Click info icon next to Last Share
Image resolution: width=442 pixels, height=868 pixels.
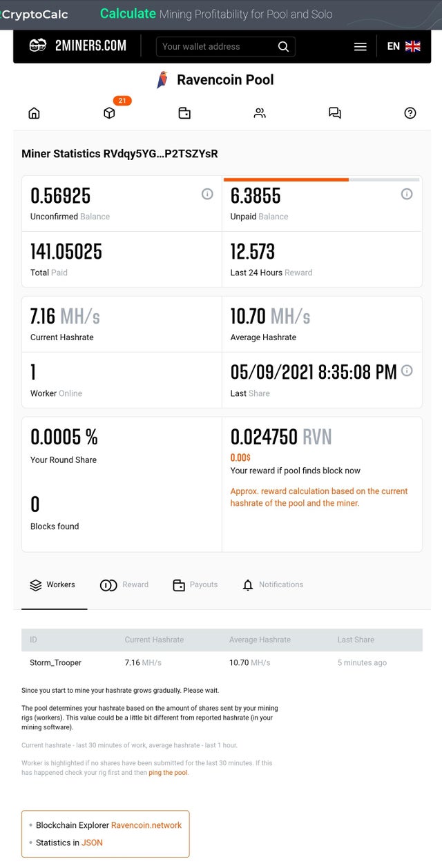[407, 371]
